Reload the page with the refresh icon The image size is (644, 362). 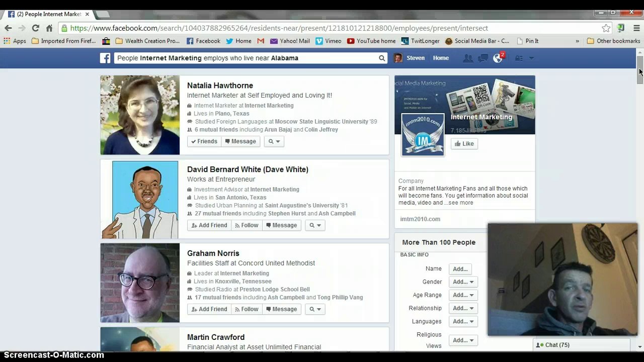pyautogui.click(x=35, y=28)
